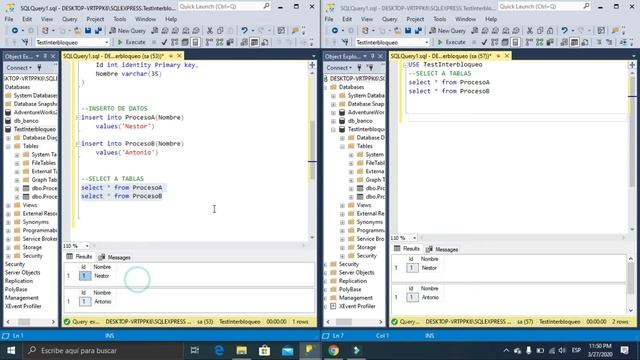640x360 pixels.
Task: Toggle IntelliSense Enabled button in right window
Action: tap(516, 42)
